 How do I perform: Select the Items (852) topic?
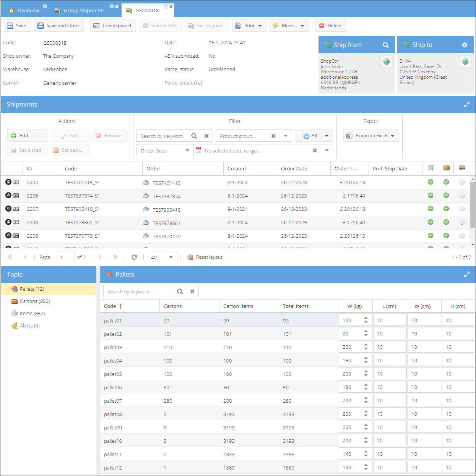[x=49, y=313]
